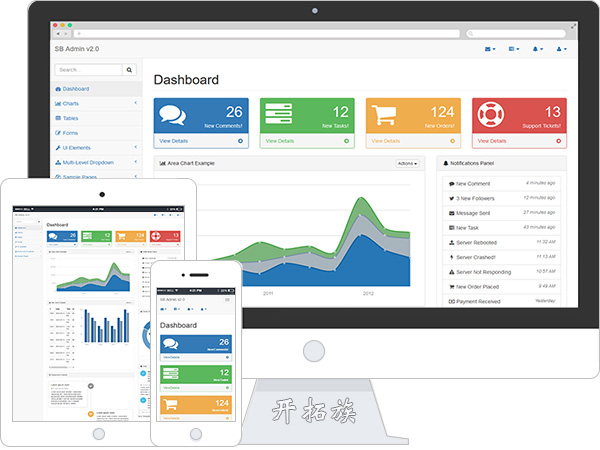Click the tasks list icon on green card
The image size is (600, 450).
point(279,114)
